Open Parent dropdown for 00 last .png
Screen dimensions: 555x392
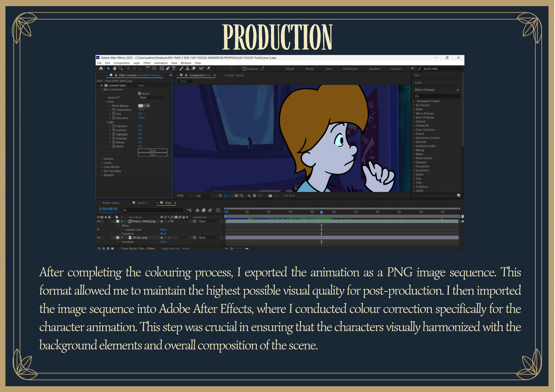pyautogui.click(x=208, y=238)
